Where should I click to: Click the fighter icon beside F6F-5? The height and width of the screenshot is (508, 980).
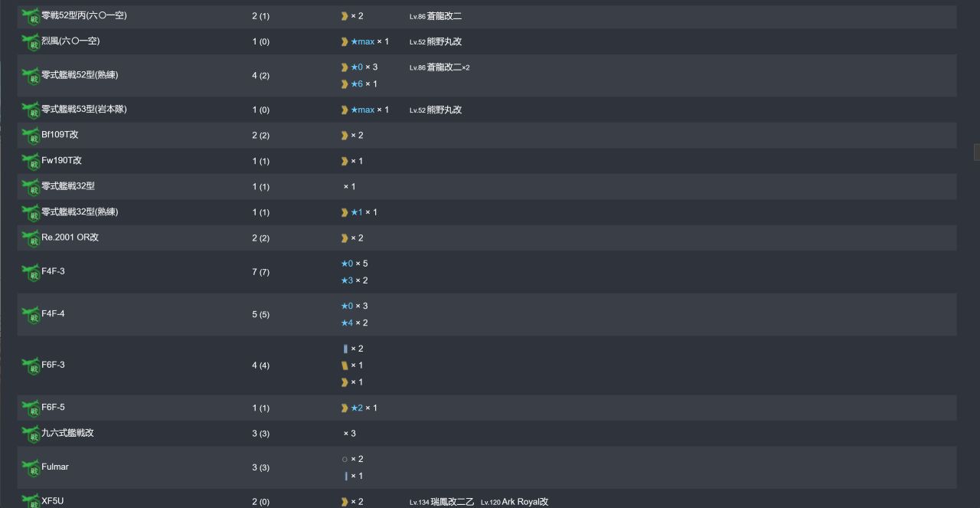(31, 408)
